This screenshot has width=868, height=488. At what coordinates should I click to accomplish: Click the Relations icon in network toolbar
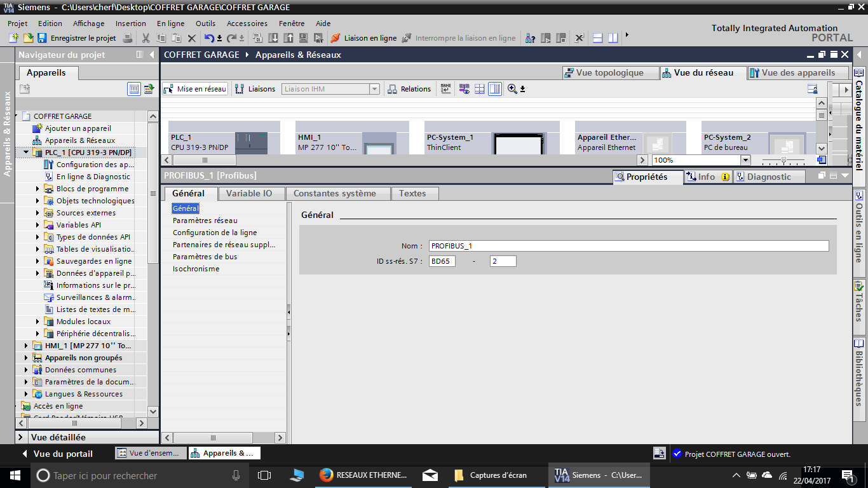point(393,89)
